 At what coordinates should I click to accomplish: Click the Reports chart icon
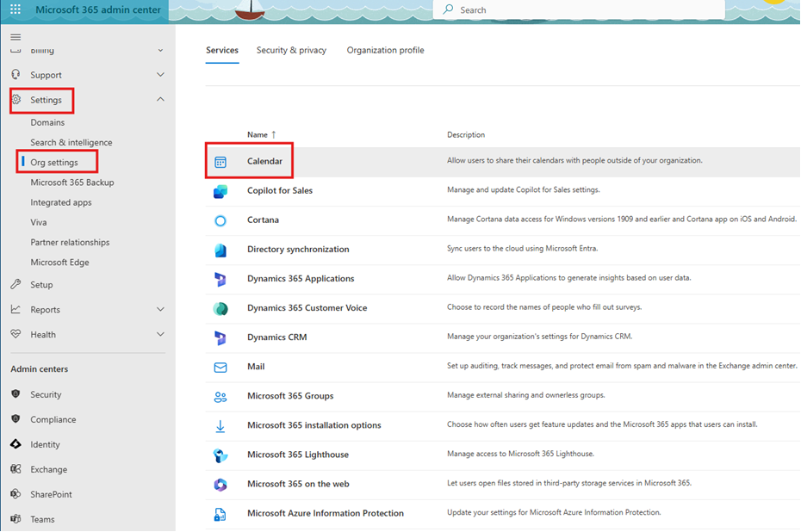click(16, 309)
